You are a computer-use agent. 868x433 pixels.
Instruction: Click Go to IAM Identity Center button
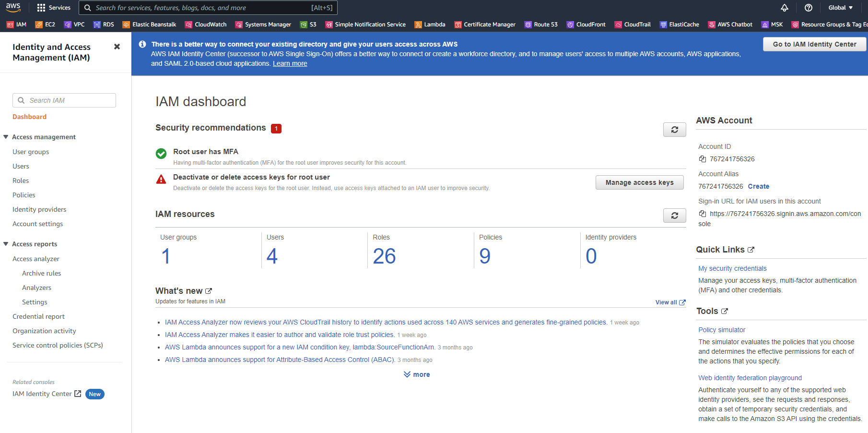(814, 44)
